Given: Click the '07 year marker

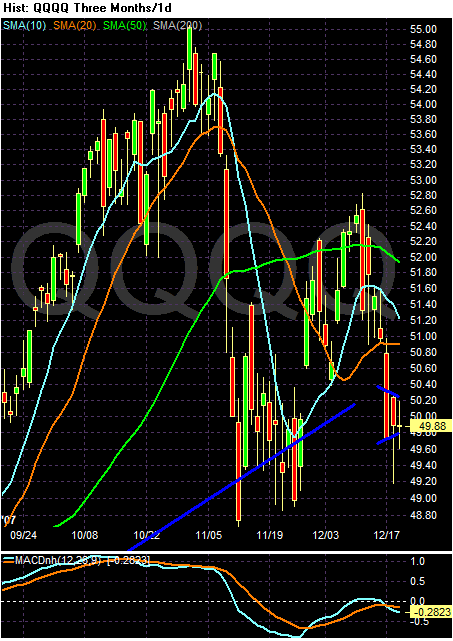Looking at the screenshot, I should coord(8,520).
